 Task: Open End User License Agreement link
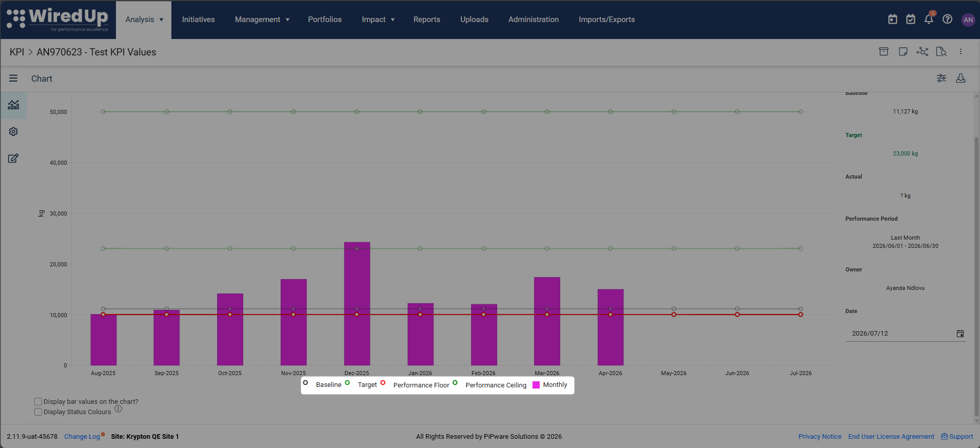891,437
